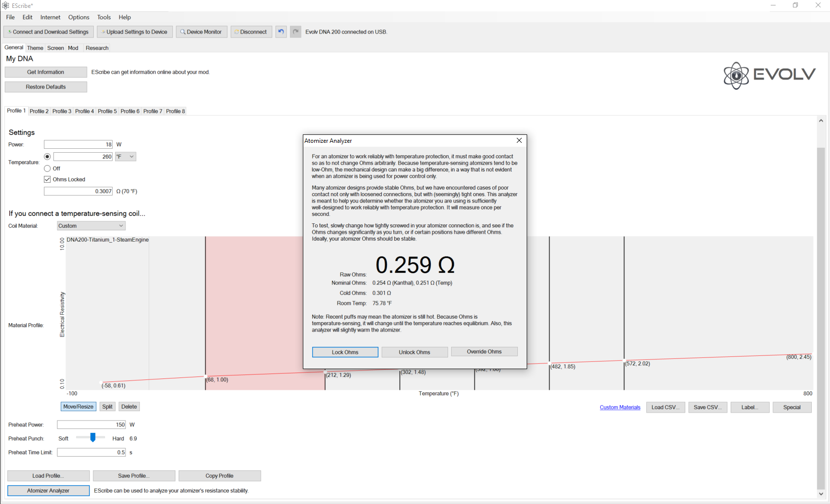Screen dimensions: 830x504
Task: Click the Disconnect toolbar button
Action: click(x=251, y=32)
